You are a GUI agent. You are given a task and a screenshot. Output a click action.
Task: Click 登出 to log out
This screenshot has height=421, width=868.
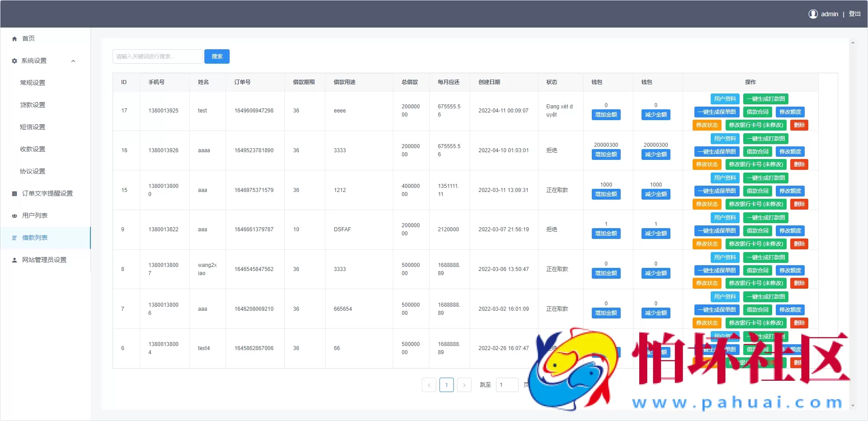coord(854,14)
